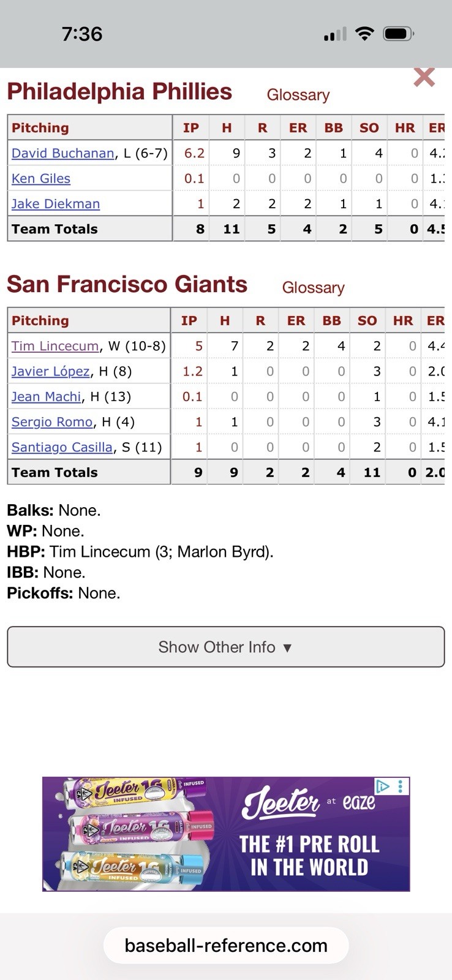Sort Phillies table by BB column header
Screen dimensions: 452x980
pyautogui.click(x=333, y=128)
